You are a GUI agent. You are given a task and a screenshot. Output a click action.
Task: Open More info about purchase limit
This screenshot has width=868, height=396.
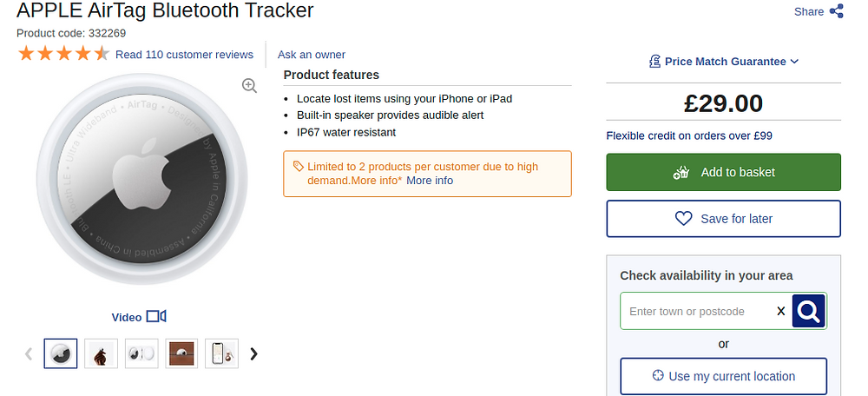click(x=430, y=181)
